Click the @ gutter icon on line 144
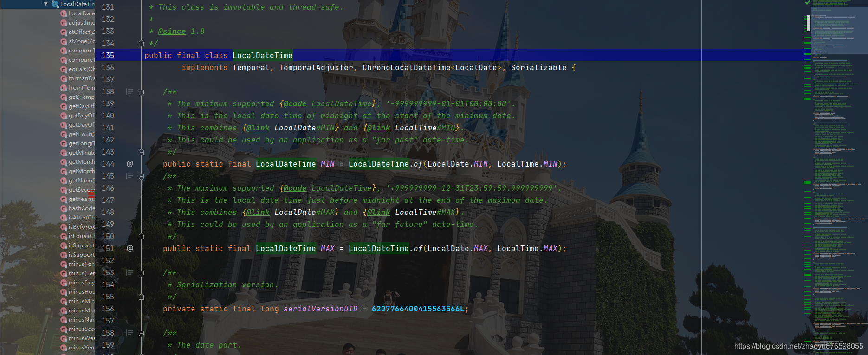 pyautogui.click(x=130, y=164)
